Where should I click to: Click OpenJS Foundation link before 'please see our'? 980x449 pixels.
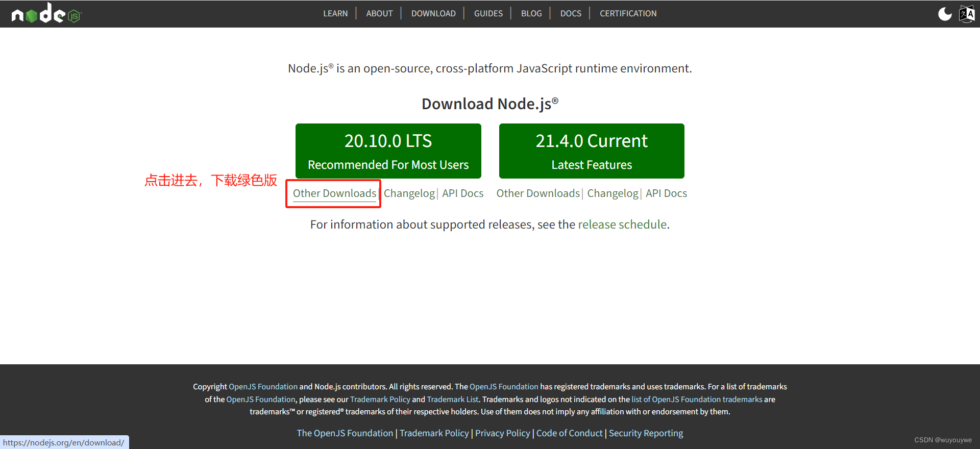click(x=261, y=400)
